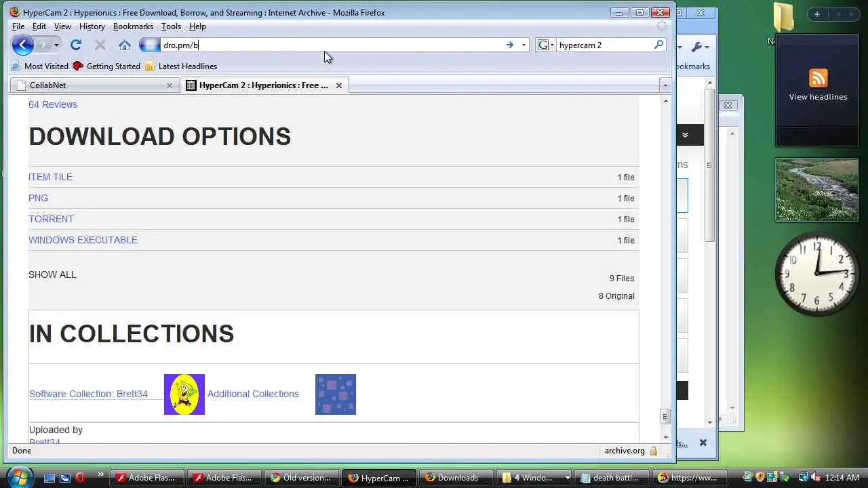Reload the current page
This screenshot has width=868, height=488.
click(76, 45)
